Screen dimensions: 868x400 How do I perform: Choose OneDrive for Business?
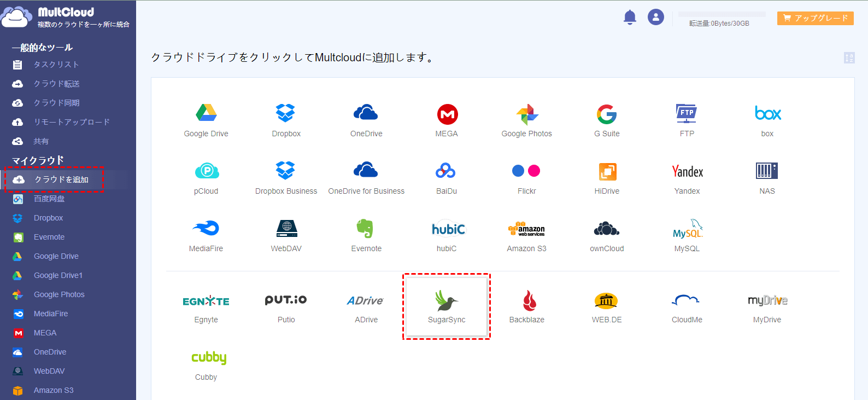click(366, 177)
